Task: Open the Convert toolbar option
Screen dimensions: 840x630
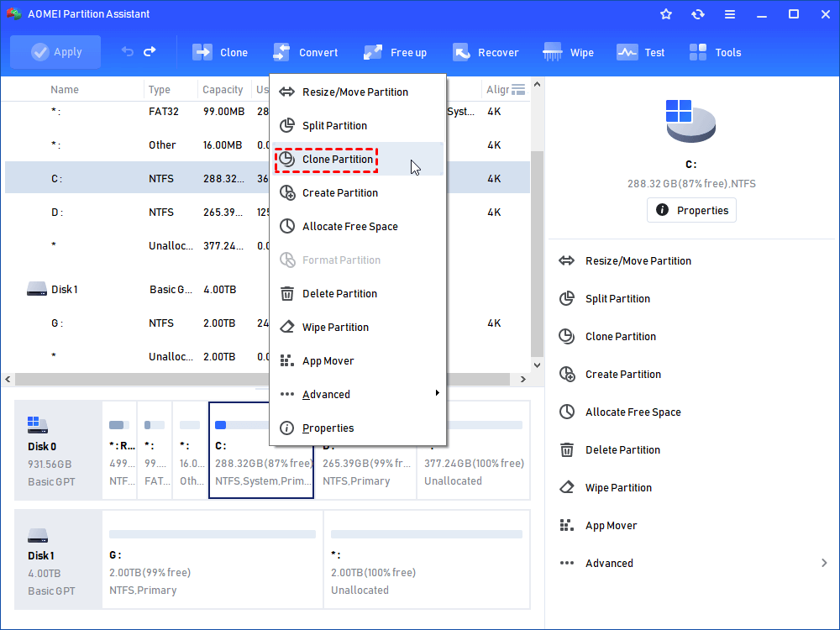Action: click(306, 52)
